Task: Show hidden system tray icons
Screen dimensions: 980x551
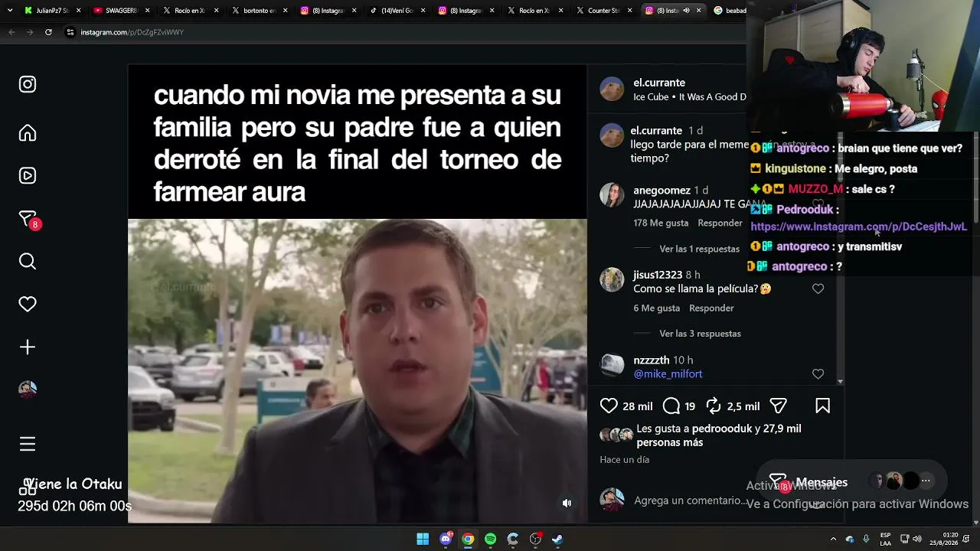Action: pyautogui.click(x=833, y=539)
